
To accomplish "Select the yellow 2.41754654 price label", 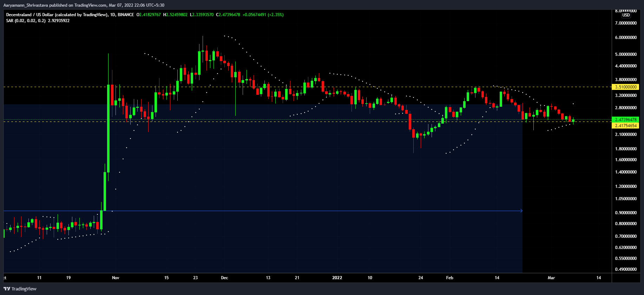I will 625,126.
